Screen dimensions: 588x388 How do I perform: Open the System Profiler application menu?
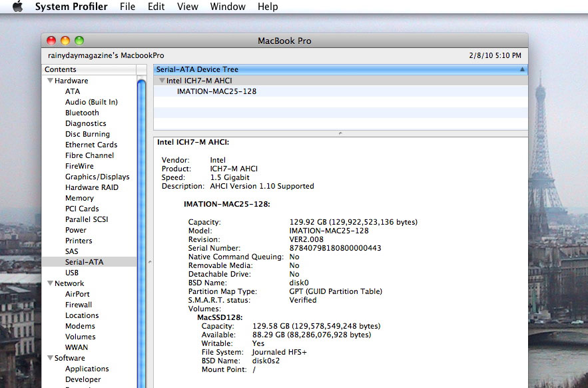coord(71,7)
